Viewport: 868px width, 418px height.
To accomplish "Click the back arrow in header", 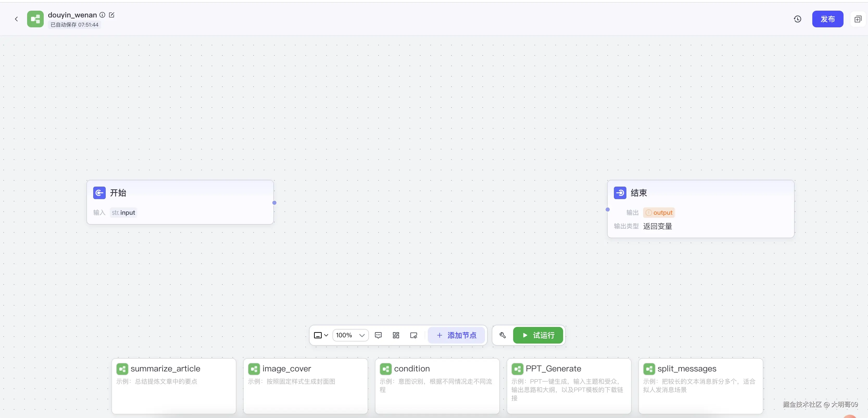I will coord(16,19).
